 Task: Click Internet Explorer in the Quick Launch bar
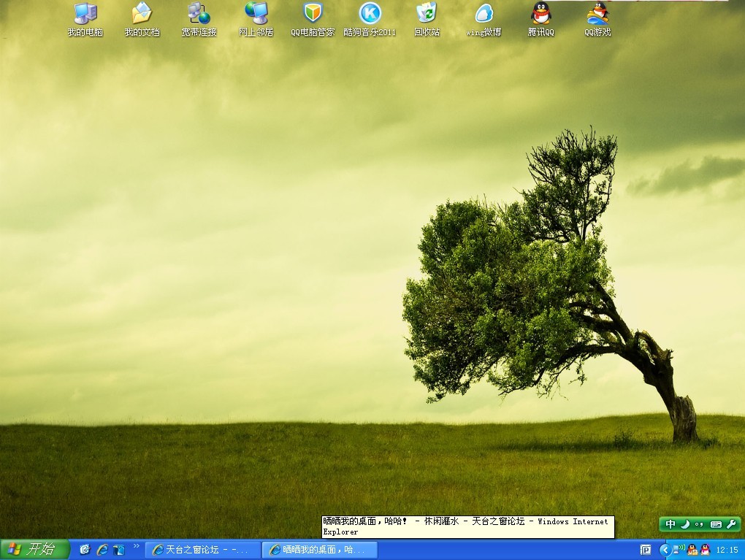[102, 550]
